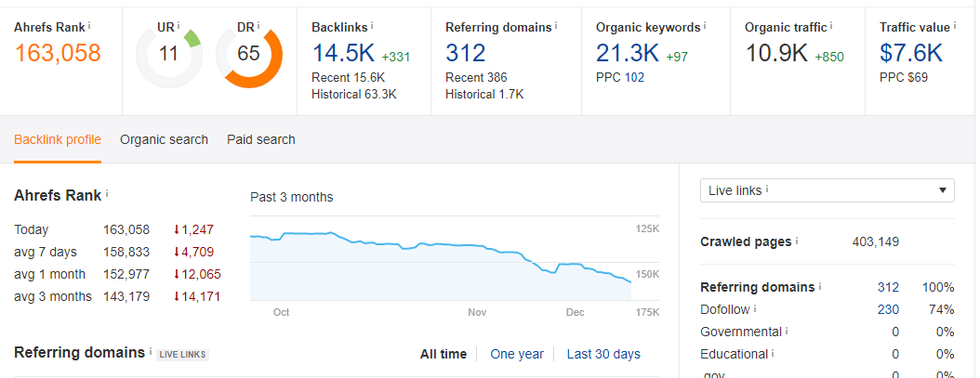Click the DR 65 gauge
This screenshot has width=980, height=378.
coord(249,55)
